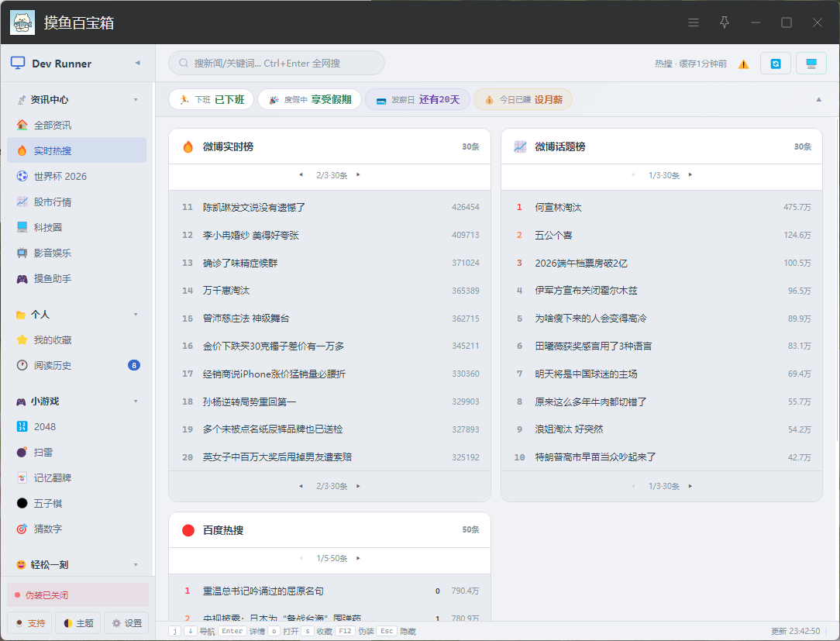Select 科技圈 in the sidebar
The height and width of the screenshot is (641, 840).
pyautogui.click(x=77, y=227)
